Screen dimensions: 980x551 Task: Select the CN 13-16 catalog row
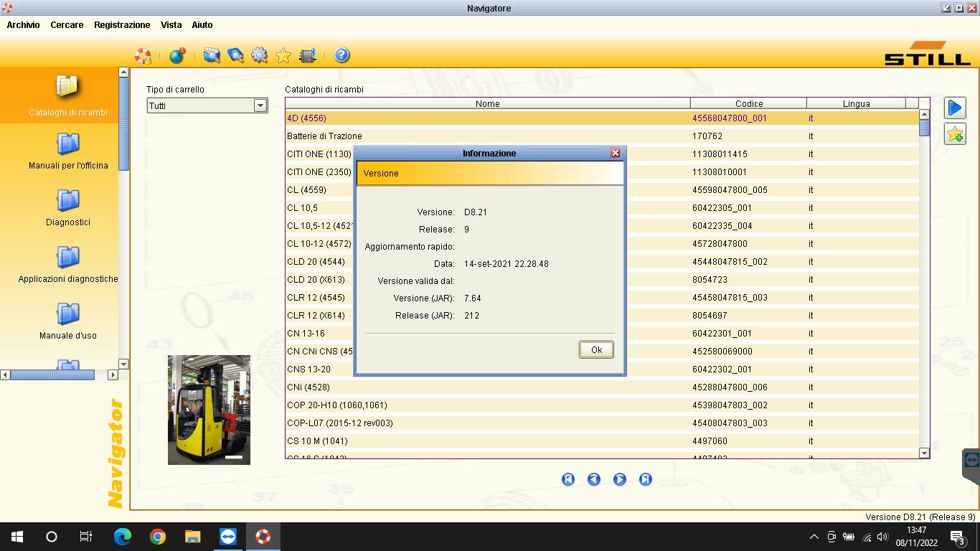coord(602,333)
